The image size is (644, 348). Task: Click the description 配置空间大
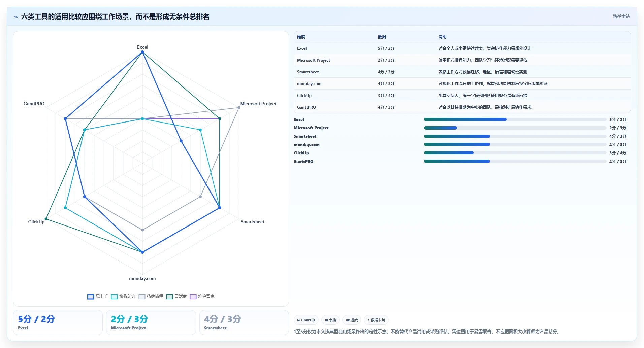pos(483,96)
